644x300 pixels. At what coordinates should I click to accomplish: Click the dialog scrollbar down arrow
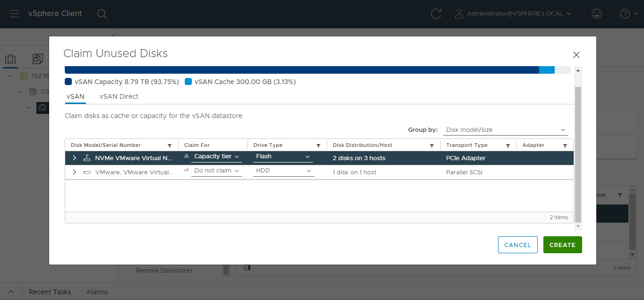coord(578,226)
